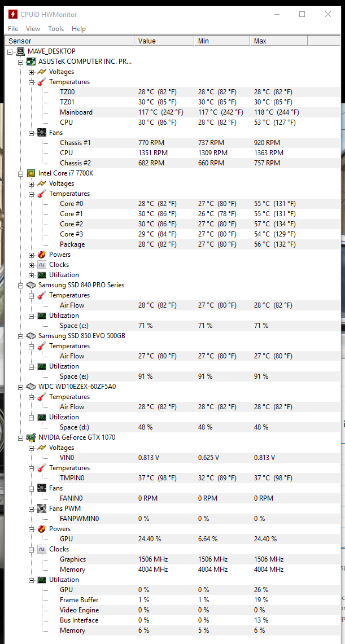345x644 pixels.
Task: Click the Intel Core i7 7700K CPU icon
Action: [x=32, y=173]
